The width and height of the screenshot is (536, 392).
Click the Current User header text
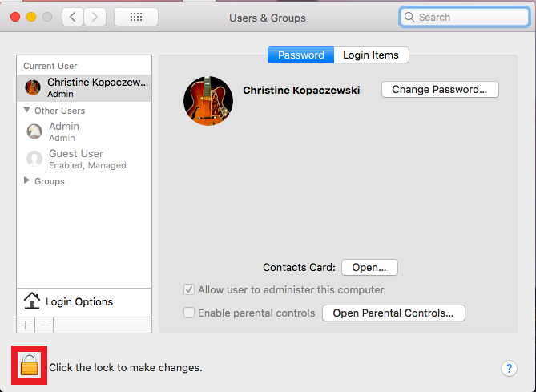pos(50,66)
